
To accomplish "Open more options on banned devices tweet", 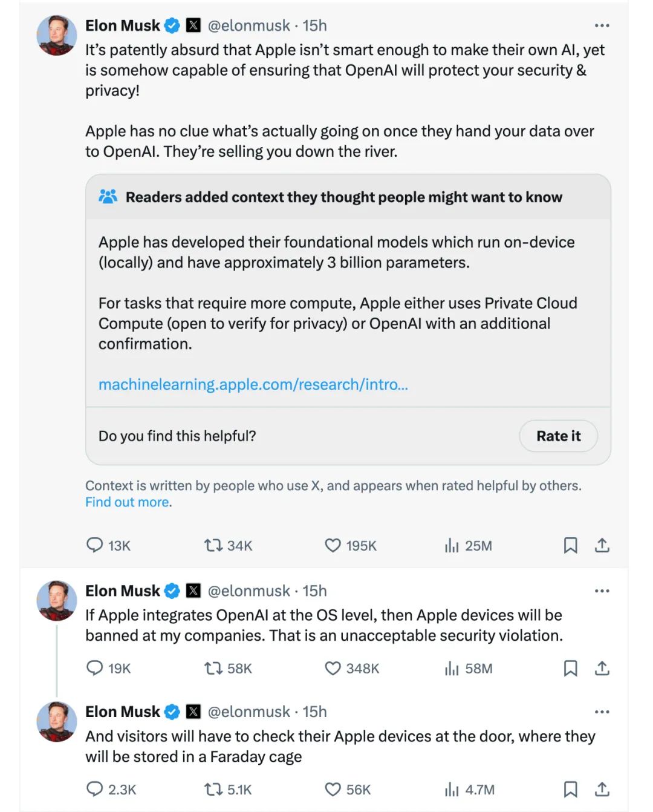I will 602,591.
